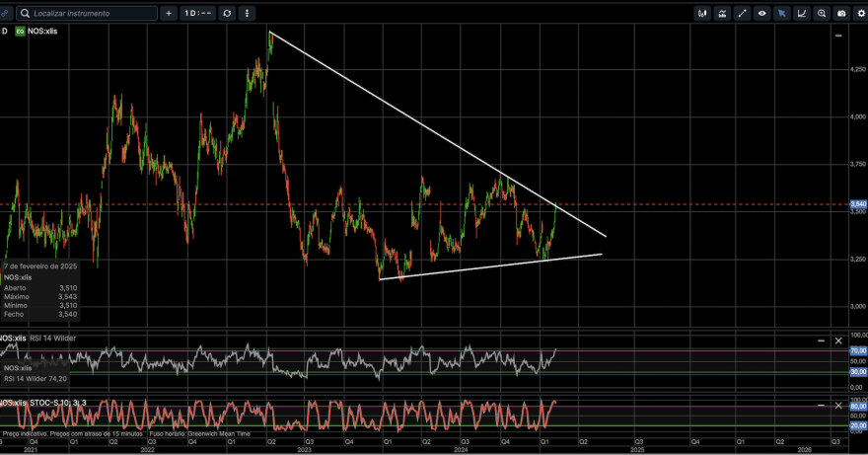Refresh the chart data
This screenshot has height=455, width=868.
pos(227,13)
